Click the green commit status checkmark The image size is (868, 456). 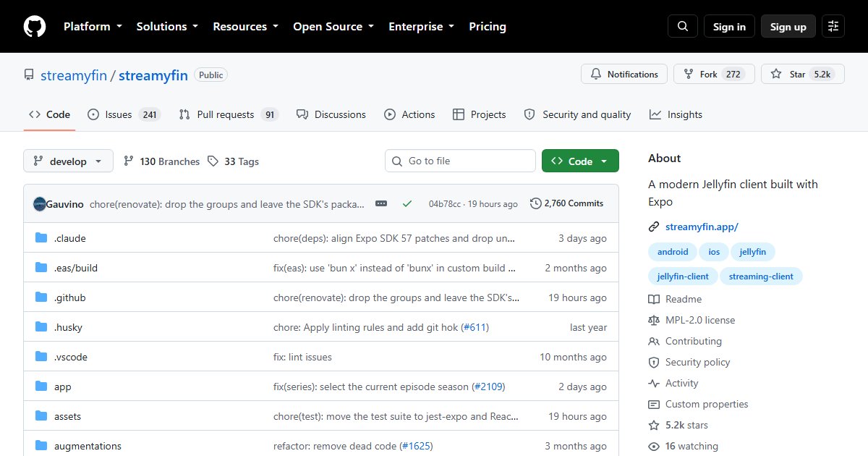pos(407,204)
